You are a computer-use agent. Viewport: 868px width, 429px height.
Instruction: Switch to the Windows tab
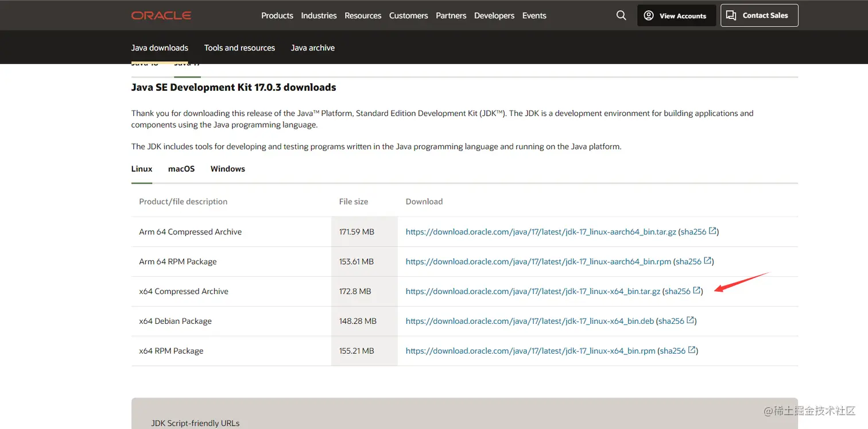pos(228,169)
